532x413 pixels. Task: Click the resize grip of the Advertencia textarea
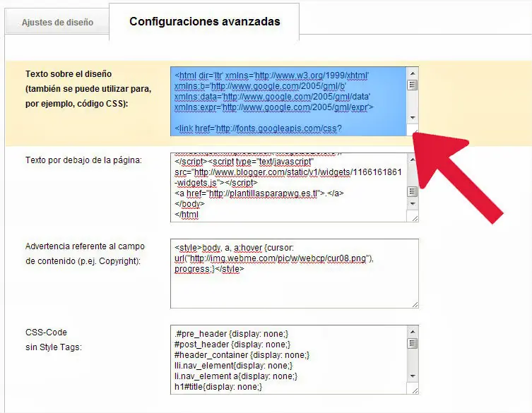tap(415, 304)
